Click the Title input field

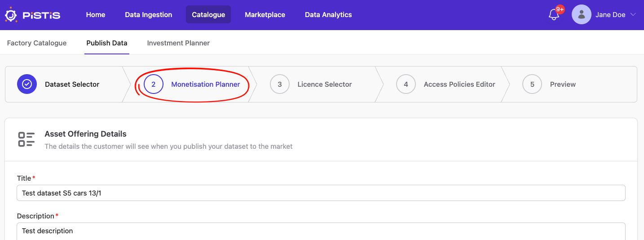point(321,193)
